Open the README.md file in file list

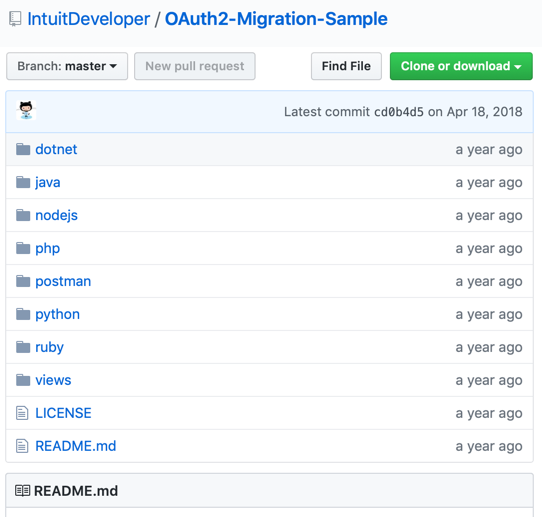76,446
